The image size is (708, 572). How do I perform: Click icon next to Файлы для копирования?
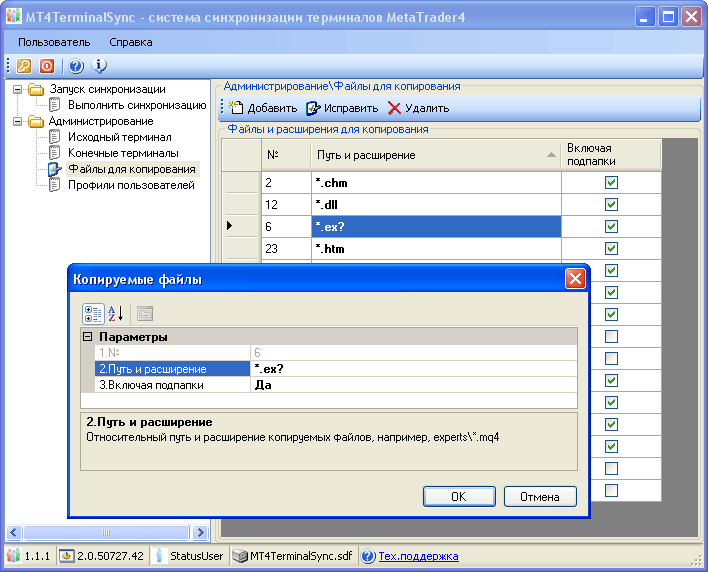55,169
